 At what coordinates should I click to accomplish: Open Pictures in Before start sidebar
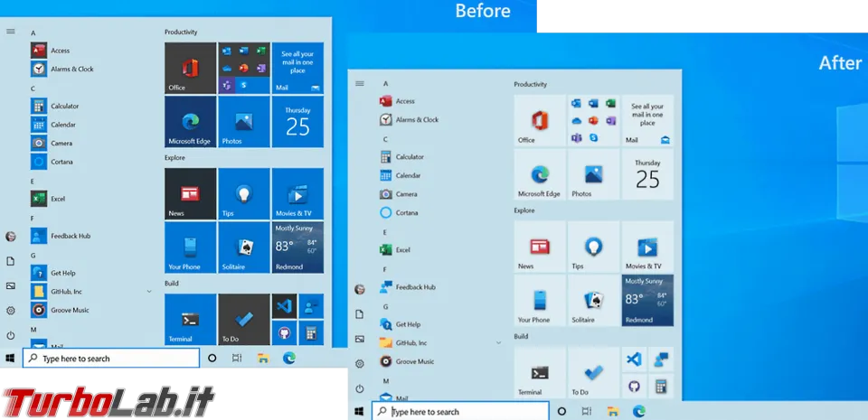pos(11,285)
